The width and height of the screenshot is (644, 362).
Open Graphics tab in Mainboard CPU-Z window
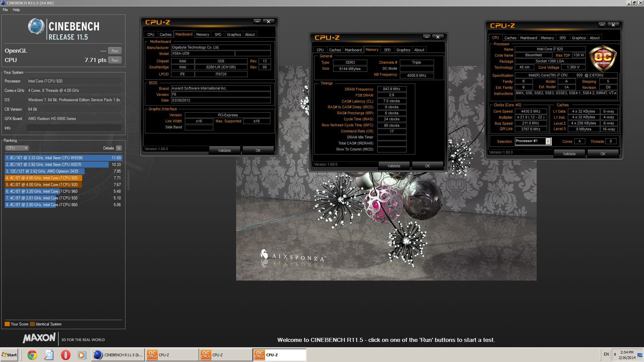pyautogui.click(x=234, y=35)
